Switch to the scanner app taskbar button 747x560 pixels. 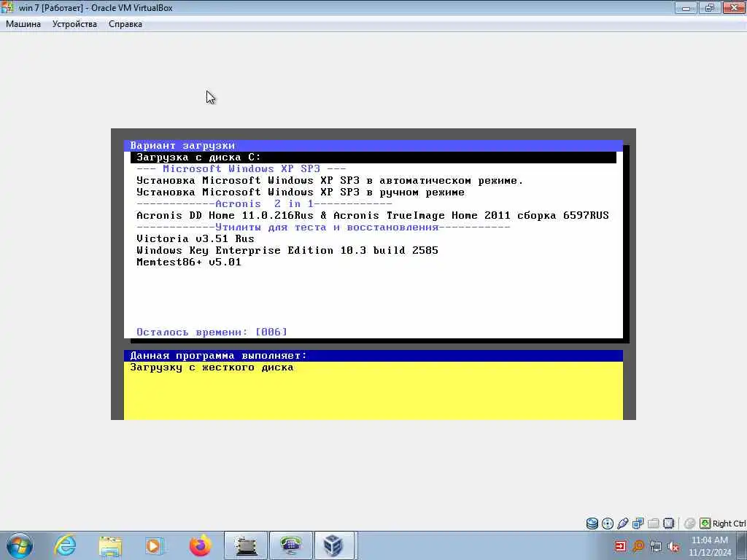click(245, 545)
